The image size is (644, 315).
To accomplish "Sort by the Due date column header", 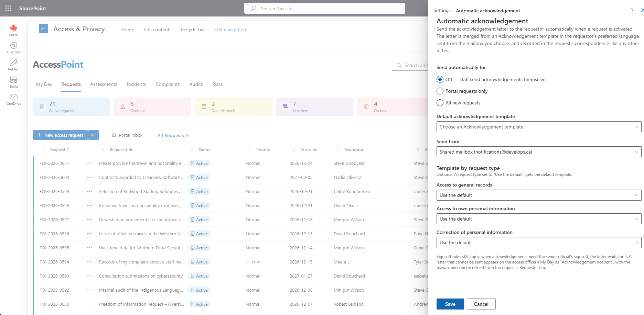I will point(309,150).
